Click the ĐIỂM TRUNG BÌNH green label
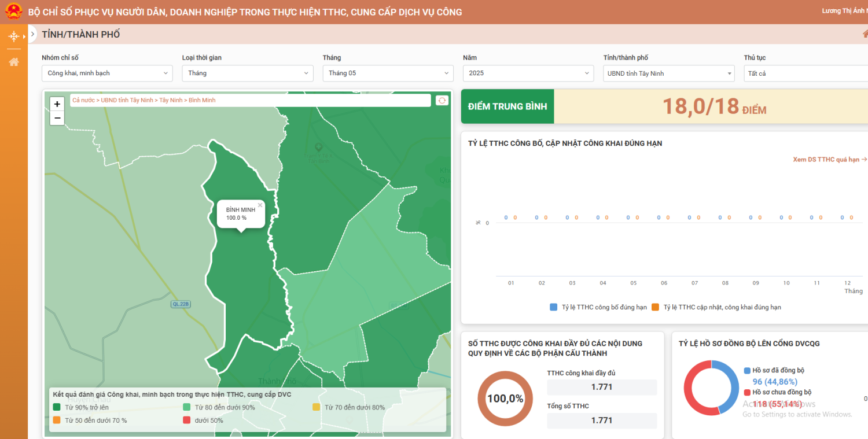The image size is (868, 439). tap(507, 106)
